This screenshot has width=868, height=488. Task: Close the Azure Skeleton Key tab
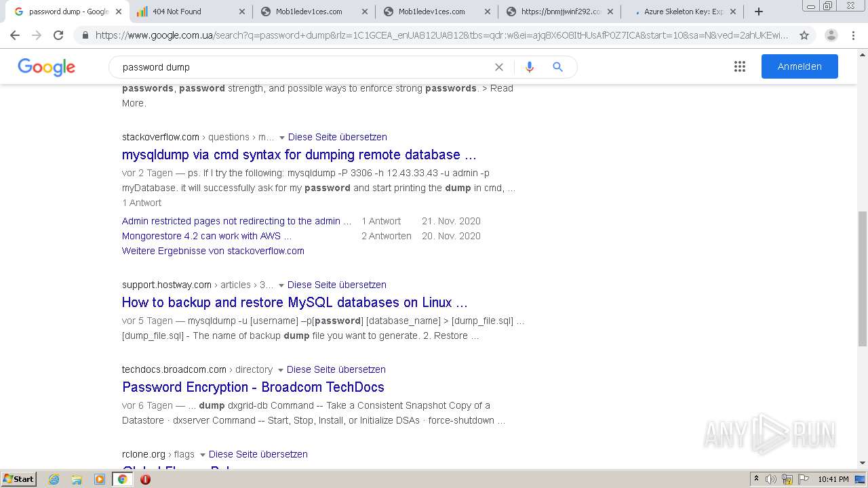pos(733,12)
